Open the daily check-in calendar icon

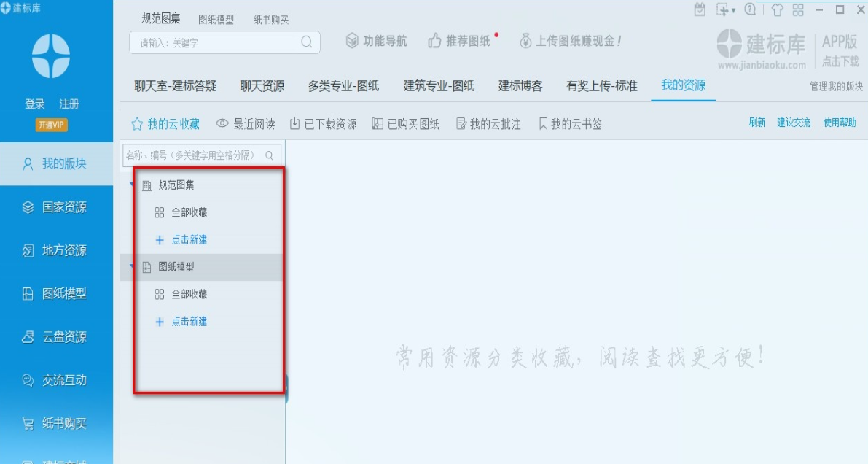[x=700, y=9]
